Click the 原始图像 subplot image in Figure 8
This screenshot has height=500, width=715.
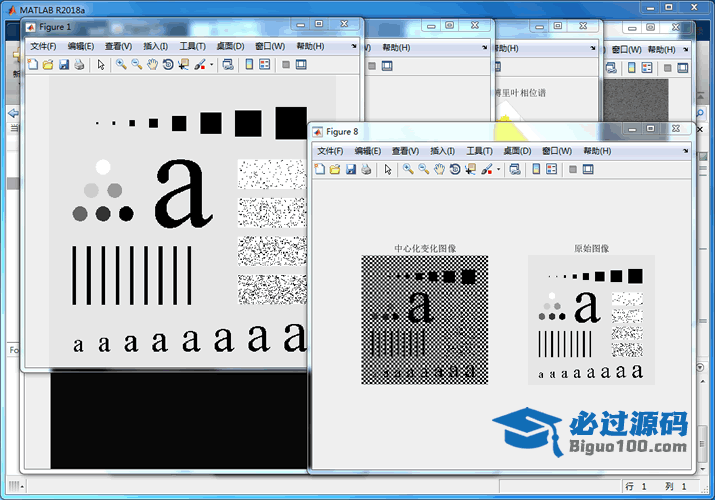coord(591,319)
